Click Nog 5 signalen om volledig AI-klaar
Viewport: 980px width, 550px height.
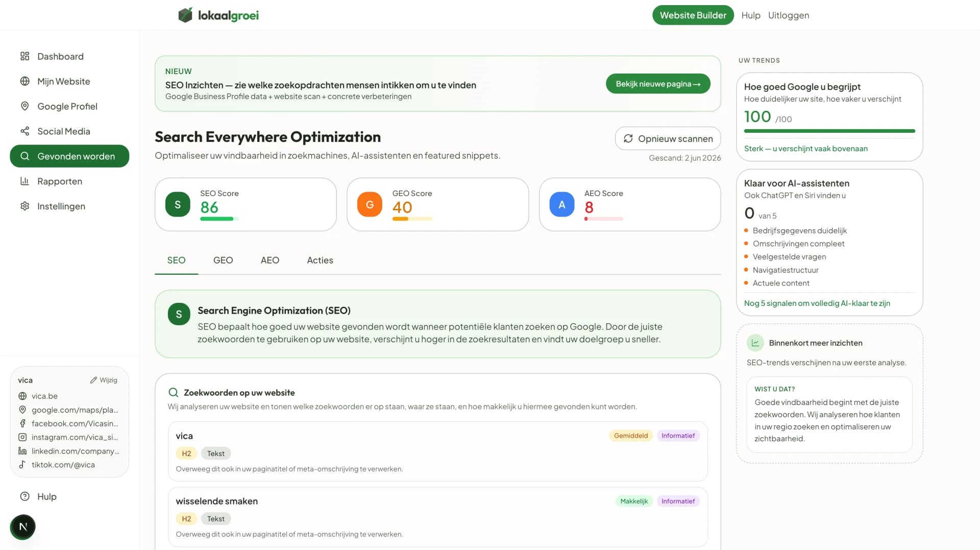[x=817, y=303]
